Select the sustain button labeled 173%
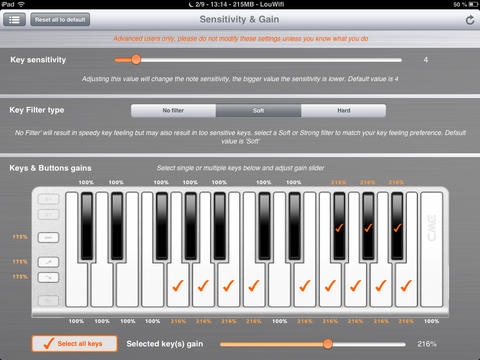Screen dimensions: 480x360 pyautogui.click(x=49, y=237)
